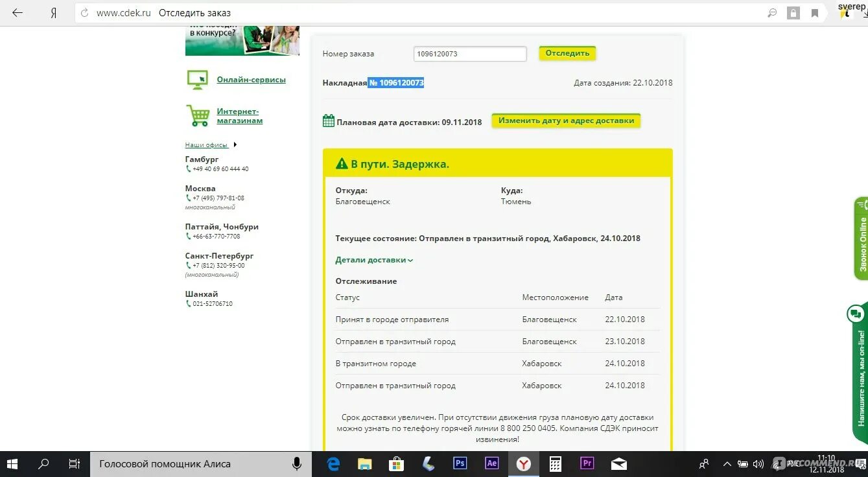
Task: Show hidden tray icons with the up arrow
Action: 727,464
